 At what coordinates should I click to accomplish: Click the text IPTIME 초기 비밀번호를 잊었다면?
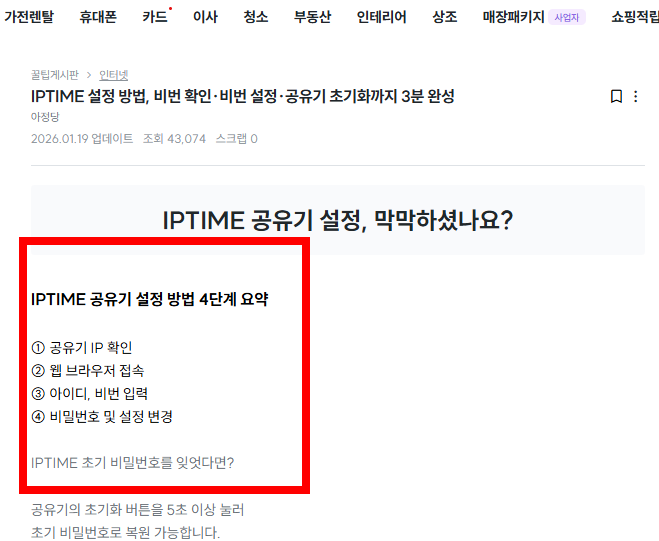pos(132,463)
